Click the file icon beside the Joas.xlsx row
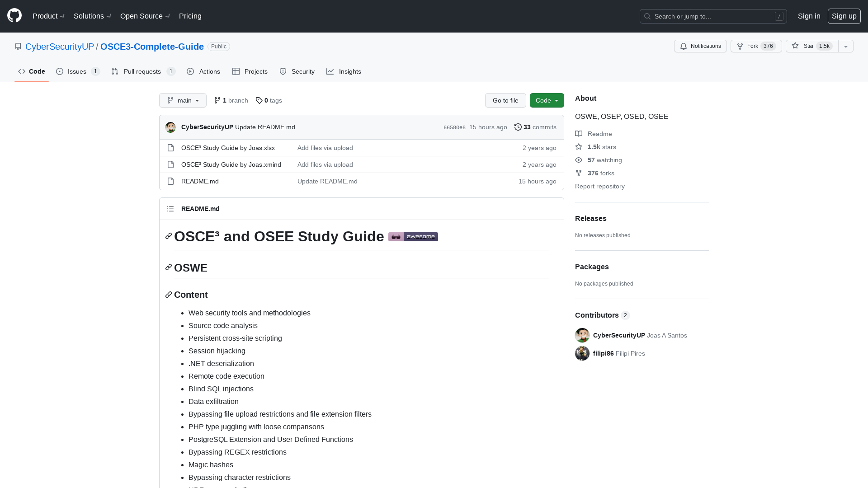This screenshot has width=868, height=488. (x=170, y=148)
